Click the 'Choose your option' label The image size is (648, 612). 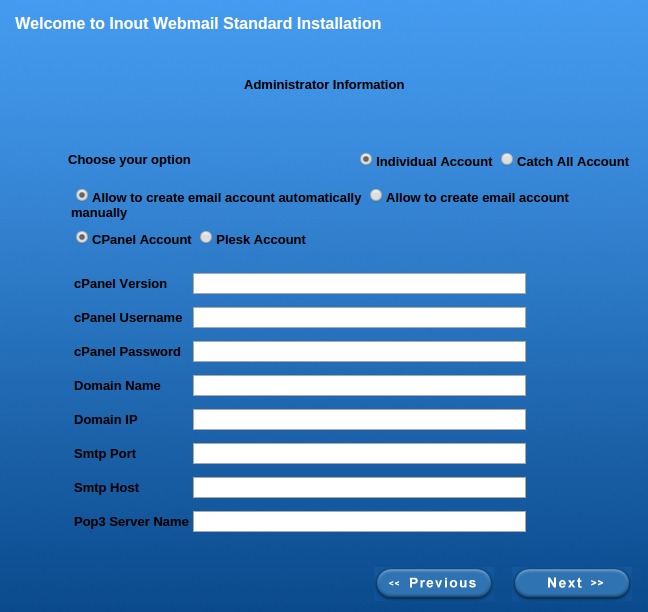(x=129, y=160)
